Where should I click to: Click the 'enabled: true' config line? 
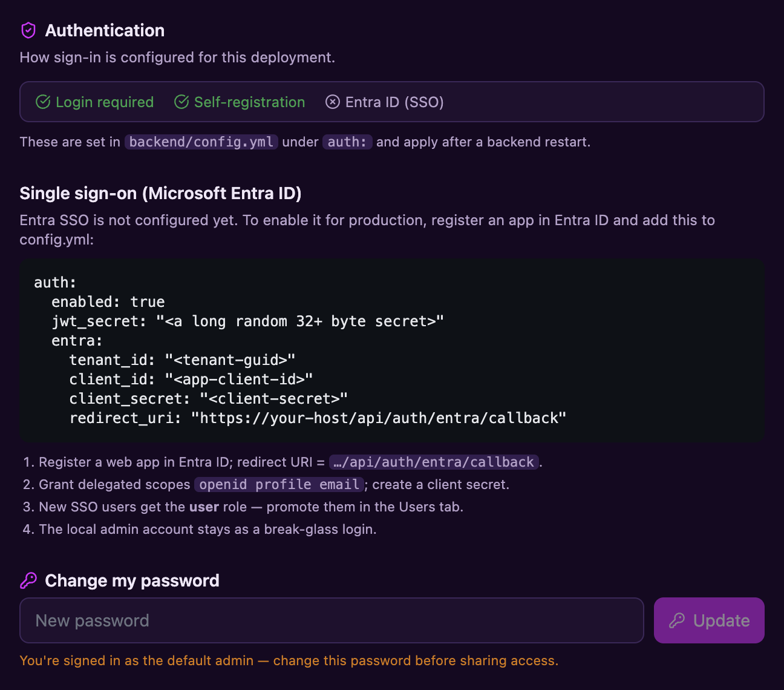pos(108,301)
